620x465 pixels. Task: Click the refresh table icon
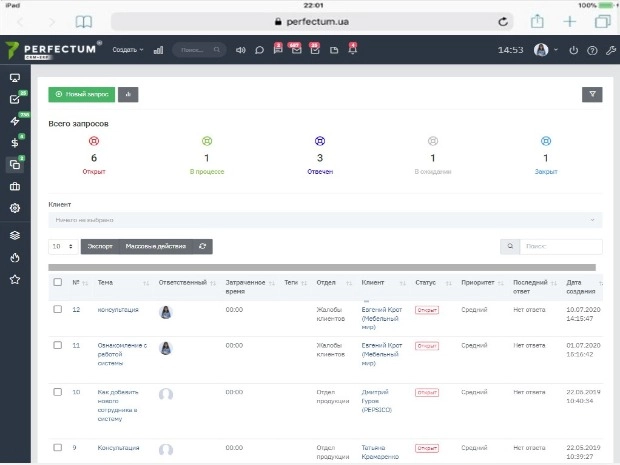[x=203, y=246]
